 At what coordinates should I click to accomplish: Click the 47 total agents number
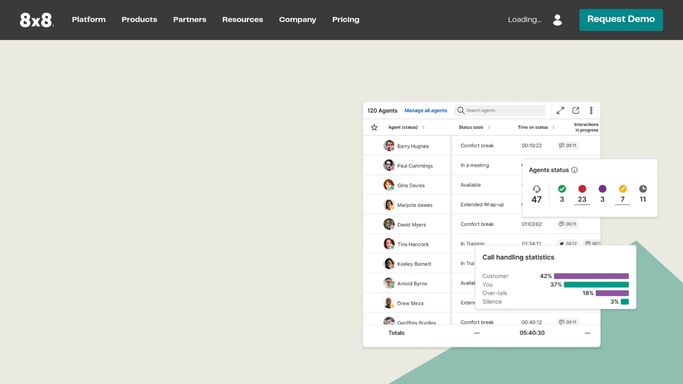(x=537, y=199)
